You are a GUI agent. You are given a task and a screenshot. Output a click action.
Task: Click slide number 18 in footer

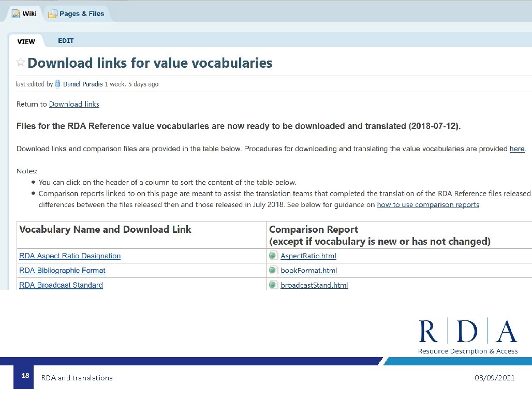coord(25,375)
